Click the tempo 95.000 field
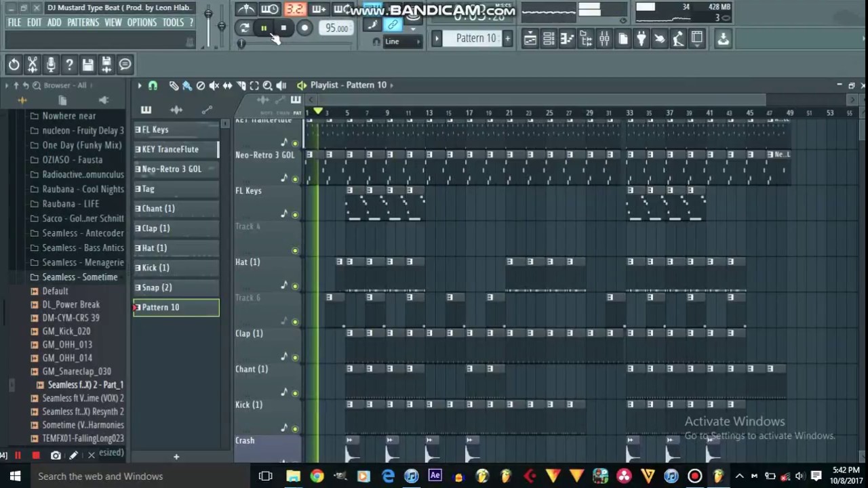868x488 pixels. click(336, 28)
